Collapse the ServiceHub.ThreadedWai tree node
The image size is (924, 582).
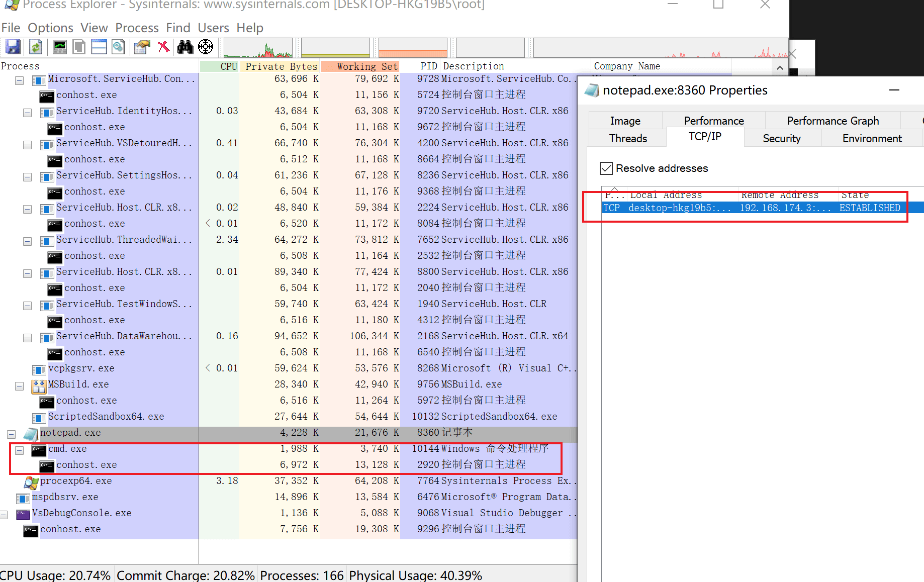27,241
